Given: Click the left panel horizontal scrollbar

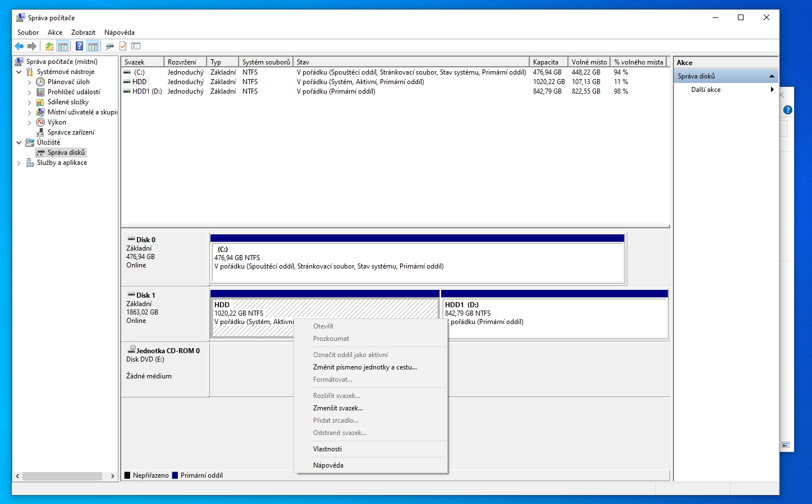Looking at the screenshot, I should 62,476.
